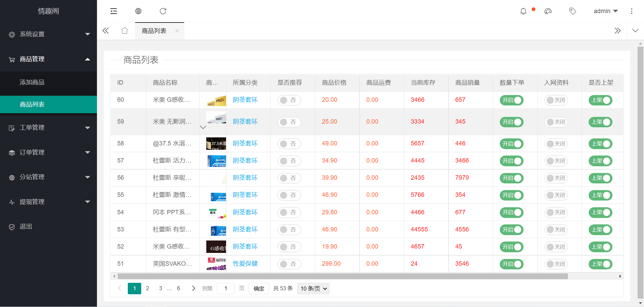The image size is (644, 307).
Task: Go to page 2 of the product list
Action: click(148, 289)
